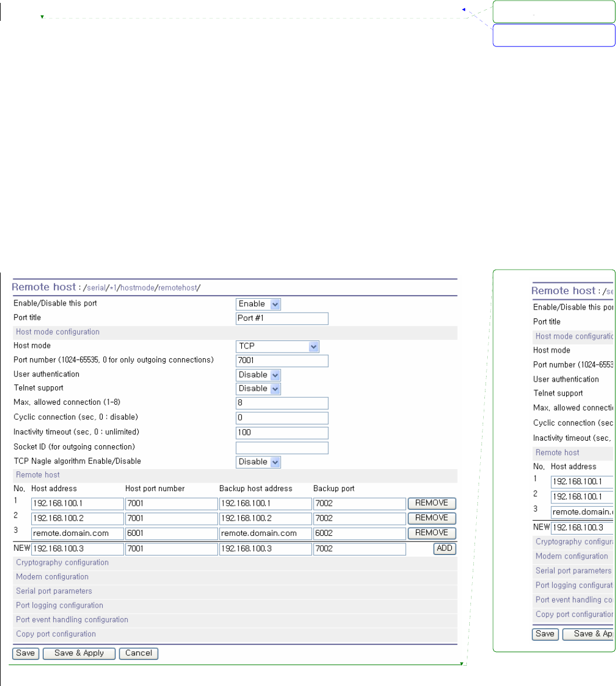Image resolution: width=616 pixels, height=686 pixels.
Task: Click Host port number field 6001
Action: pos(172,533)
